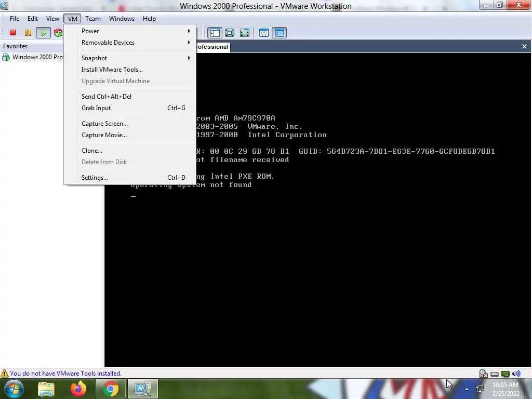Open the Edit menu
The image size is (532, 399).
(x=33, y=19)
